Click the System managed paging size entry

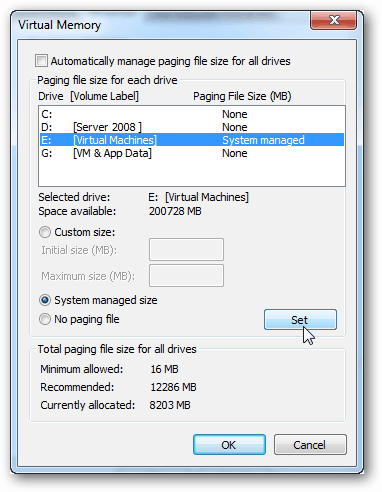tap(263, 140)
